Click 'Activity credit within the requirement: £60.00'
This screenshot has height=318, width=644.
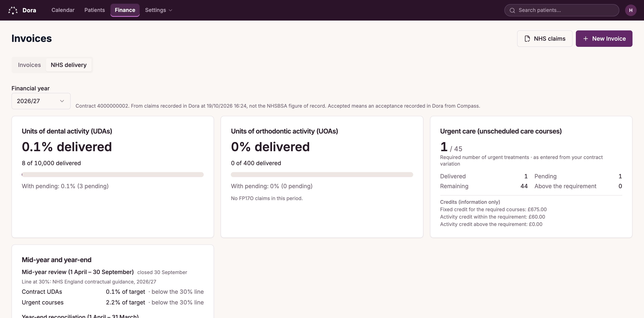(x=492, y=217)
